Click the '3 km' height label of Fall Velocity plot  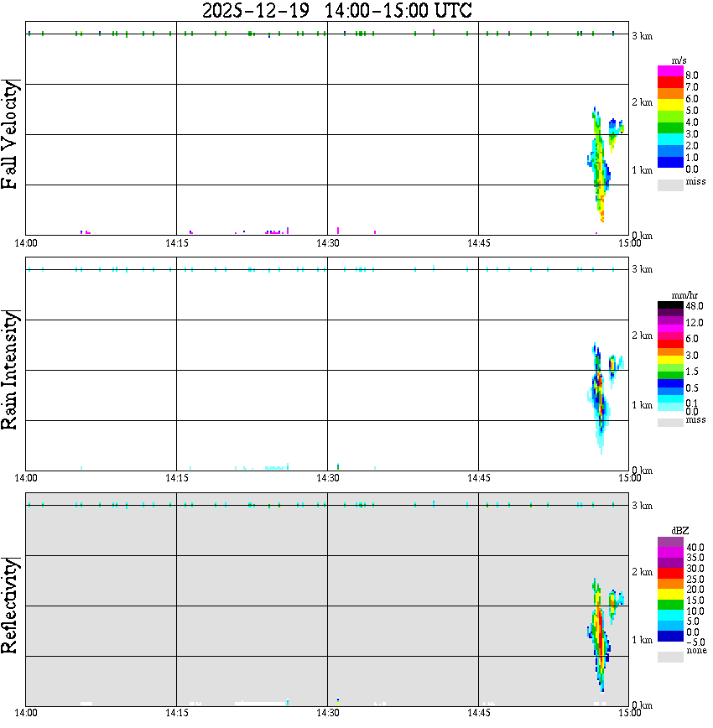(642, 36)
